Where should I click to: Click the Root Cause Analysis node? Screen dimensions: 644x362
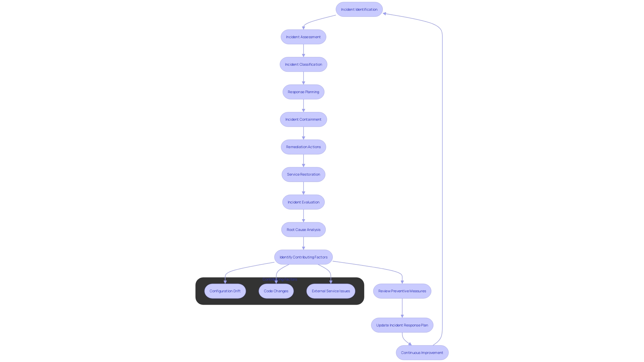[304, 229]
